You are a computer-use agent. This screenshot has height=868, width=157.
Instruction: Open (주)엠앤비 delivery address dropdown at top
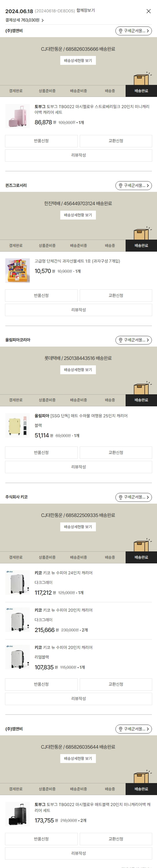point(134,31)
